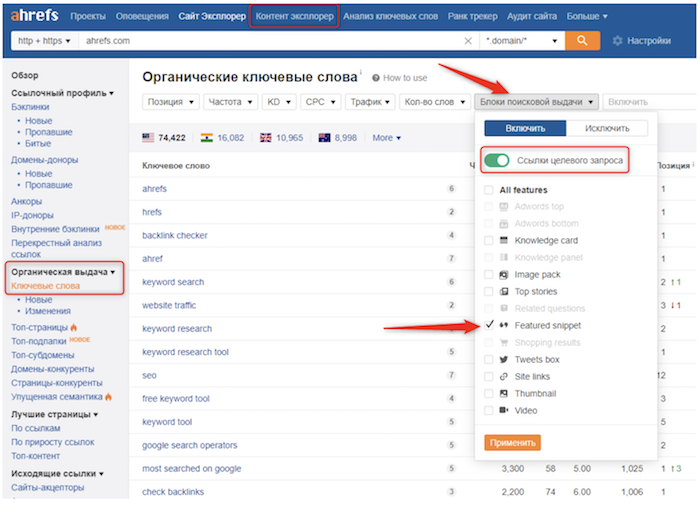
Task: Open the KD filter dropdown
Action: (279, 102)
